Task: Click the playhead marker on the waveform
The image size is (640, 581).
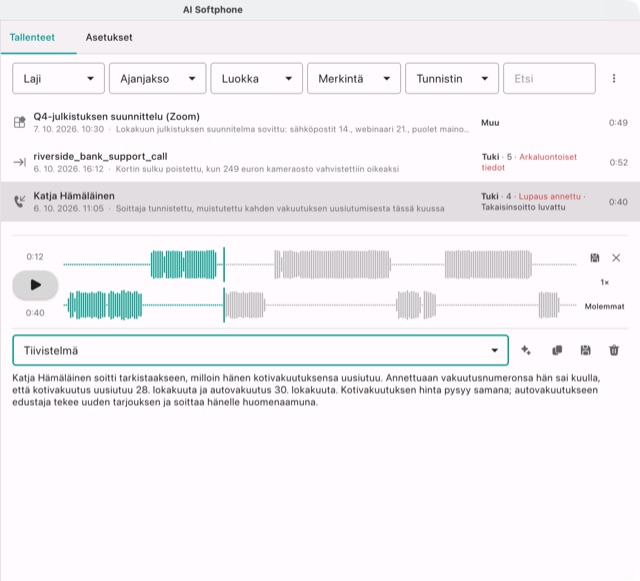Action: 224,285
